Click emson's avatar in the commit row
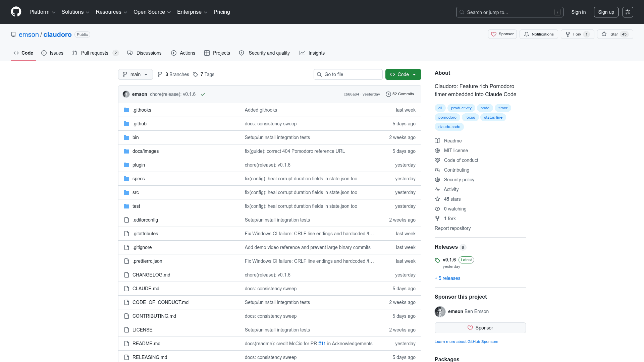Viewport: 644px width, 362px height. (126, 94)
